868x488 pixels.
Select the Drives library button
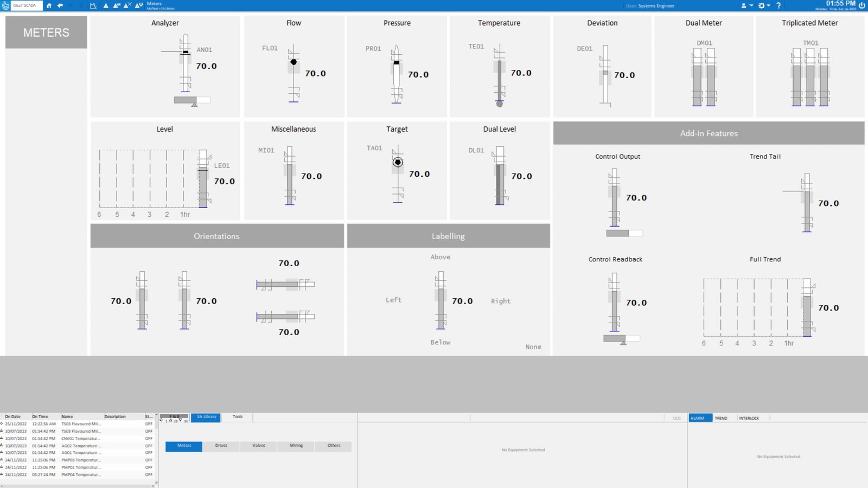221,446
